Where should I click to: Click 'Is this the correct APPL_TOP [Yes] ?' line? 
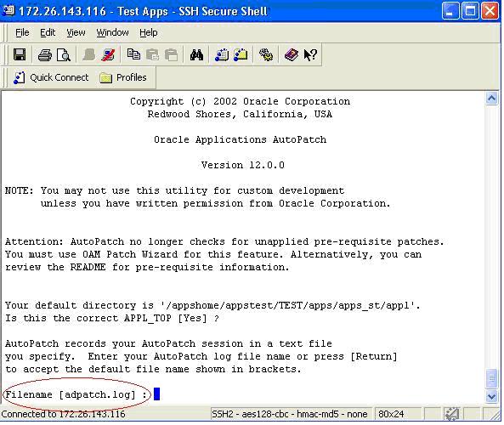point(112,318)
